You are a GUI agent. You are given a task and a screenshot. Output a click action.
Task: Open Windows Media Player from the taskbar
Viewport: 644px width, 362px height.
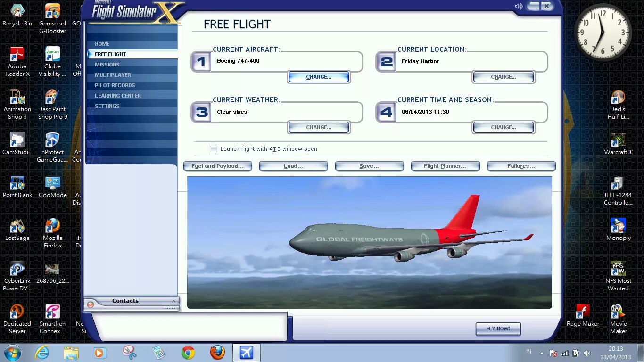[x=100, y=353]
